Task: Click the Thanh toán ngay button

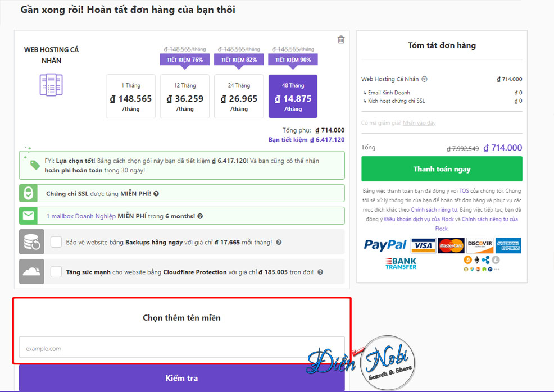Action: coord(442,169)
